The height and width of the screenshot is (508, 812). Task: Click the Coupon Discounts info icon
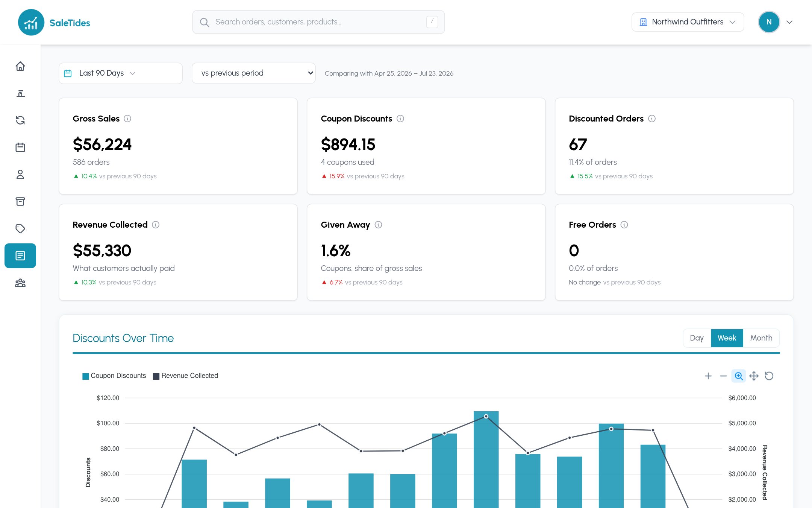[400, 119]
